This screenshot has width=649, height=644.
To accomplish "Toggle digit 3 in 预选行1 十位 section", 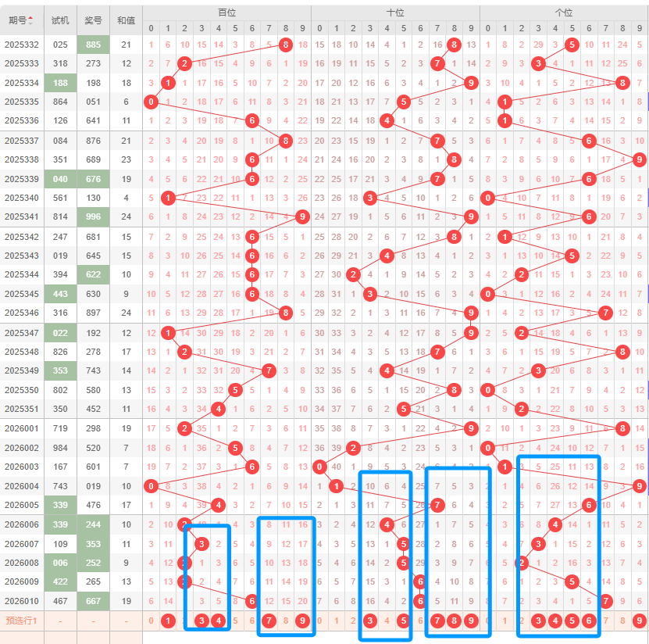I will click(x=369, y=621).
